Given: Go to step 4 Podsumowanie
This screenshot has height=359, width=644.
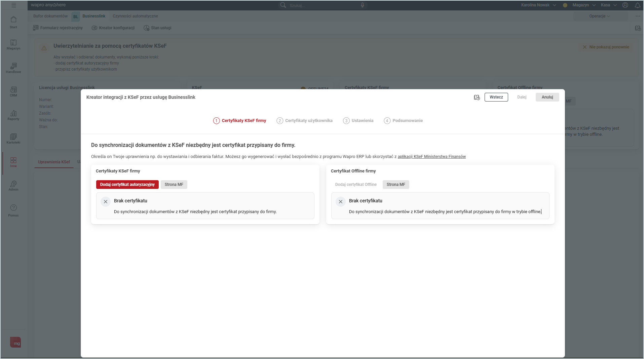Looking at the screenshot, I should pyautogui.click(x=403, y=121).
